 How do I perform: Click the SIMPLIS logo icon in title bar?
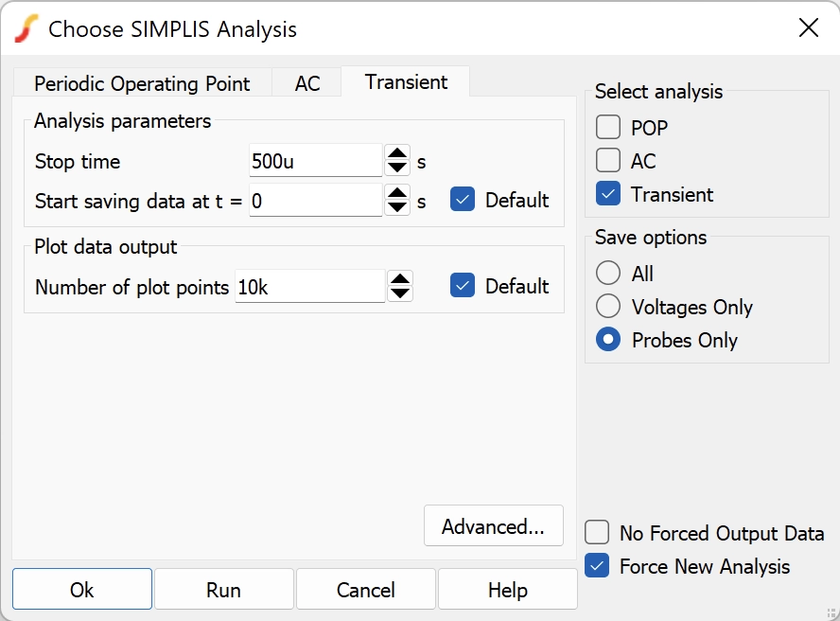pos(26,28)
